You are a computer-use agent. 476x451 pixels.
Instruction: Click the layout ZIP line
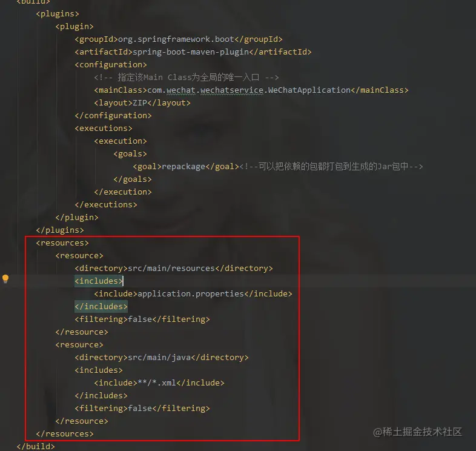(x=142, y=103)
